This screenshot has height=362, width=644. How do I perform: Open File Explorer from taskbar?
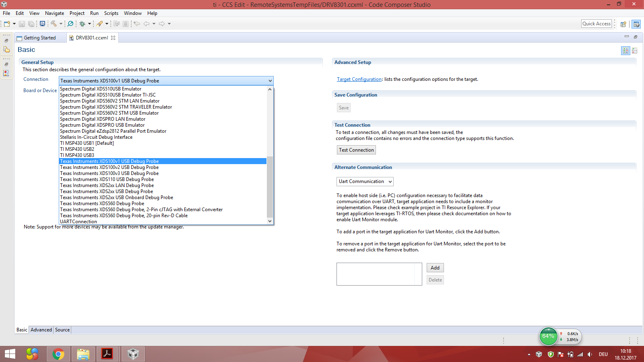[83, 354]
